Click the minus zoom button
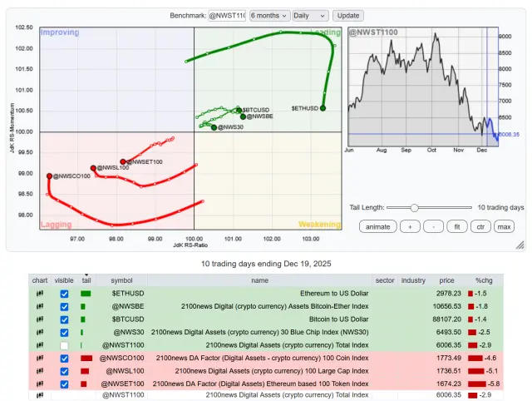 point(434,227)
